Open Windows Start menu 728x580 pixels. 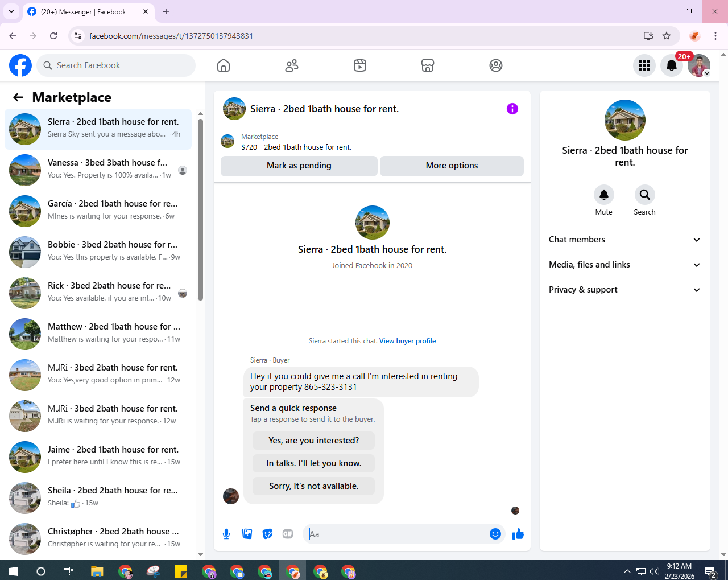coord(14,571)
